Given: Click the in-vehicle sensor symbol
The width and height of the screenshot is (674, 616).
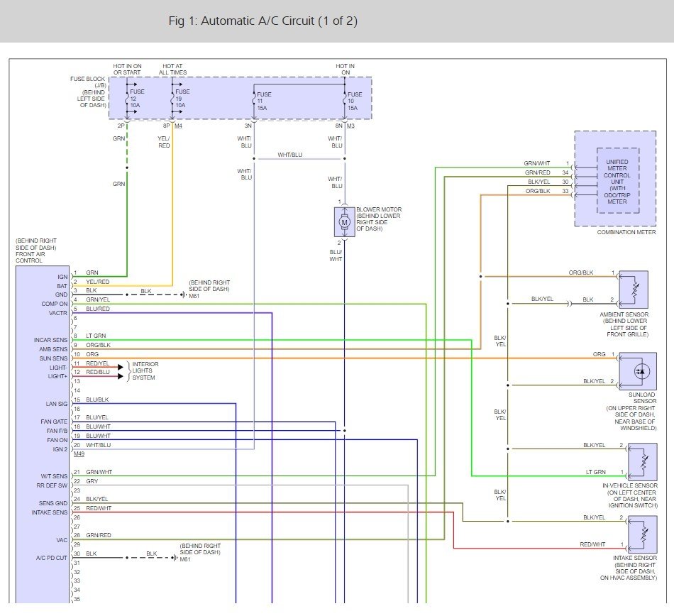Looking at the screenshot, I should pos(643,462).
